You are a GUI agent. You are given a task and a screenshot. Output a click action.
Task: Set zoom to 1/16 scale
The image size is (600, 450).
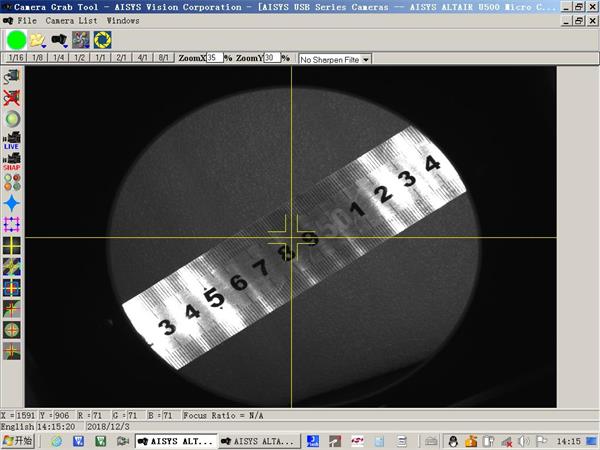click(x=15, y=58)
